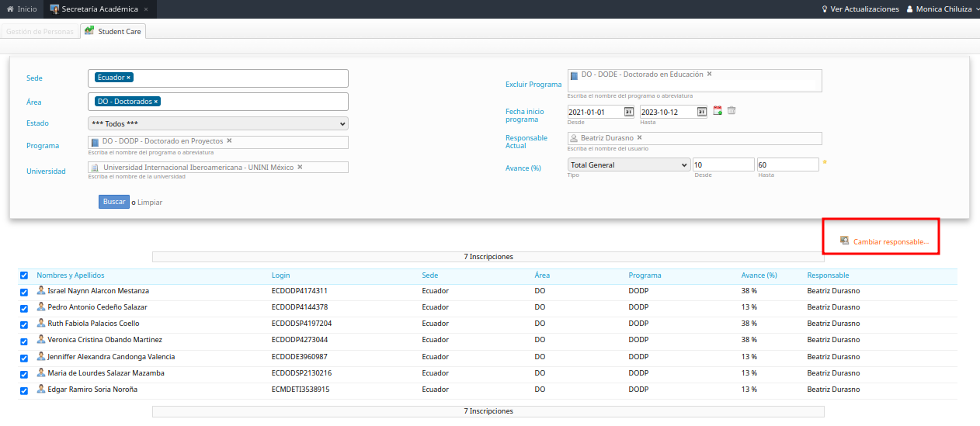Open the Estado dropdown
Image resolution: width=980 pixels, height=426 pixels.
tap(217, 123)
